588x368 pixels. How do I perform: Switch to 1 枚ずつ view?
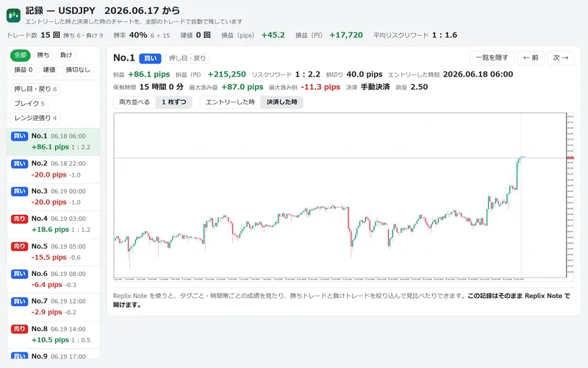174,102
